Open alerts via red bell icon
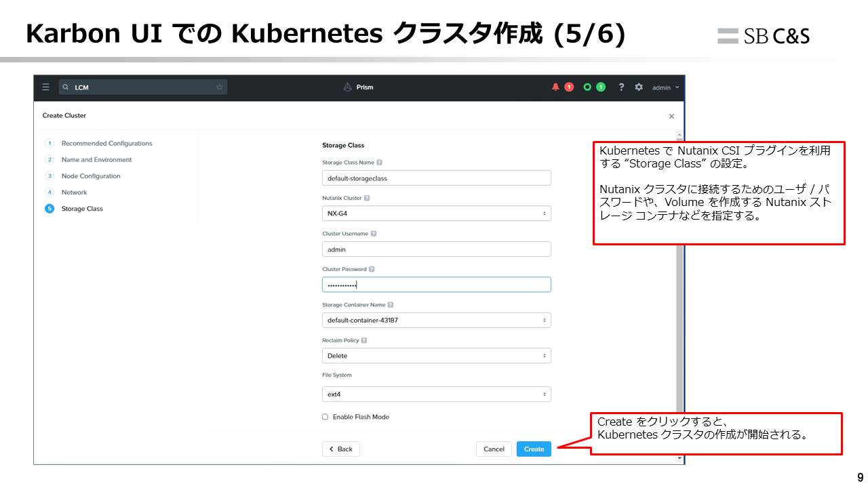 tap(556, 87)
